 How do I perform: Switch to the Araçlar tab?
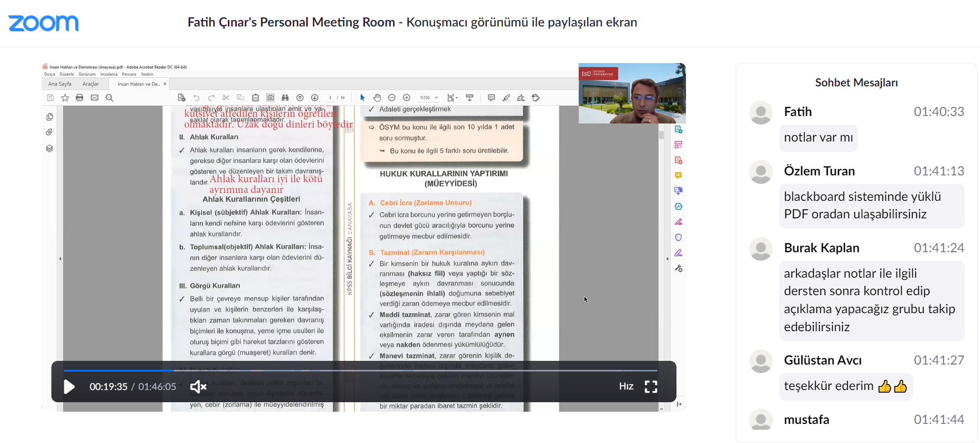[x=91, y=84]
